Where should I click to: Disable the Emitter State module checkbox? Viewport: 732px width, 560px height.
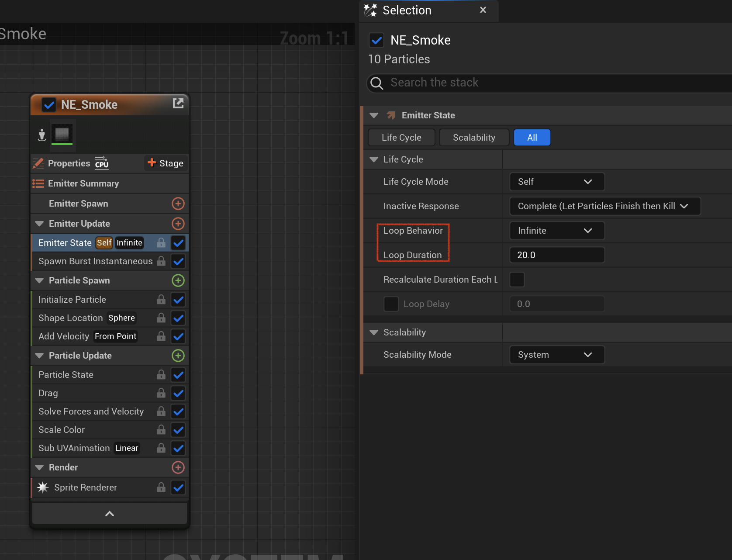coord(178,243)
